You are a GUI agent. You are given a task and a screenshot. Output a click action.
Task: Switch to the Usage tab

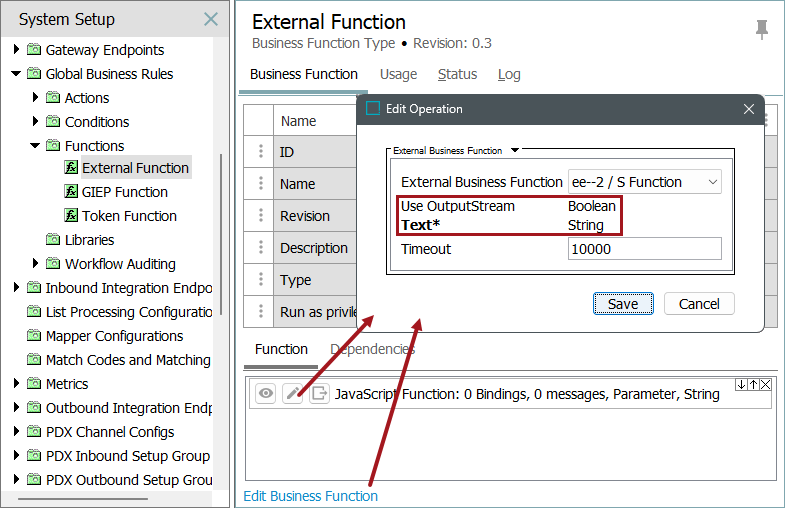[x=398, y=74]
